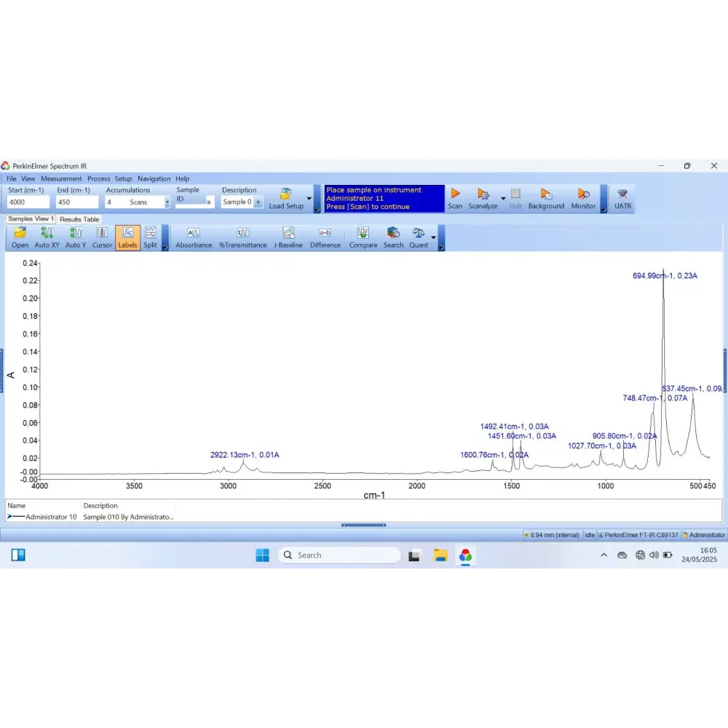Click the 1492.41cm-1 peak label
This screenshot has height=728, width=728.
[515, 426]
